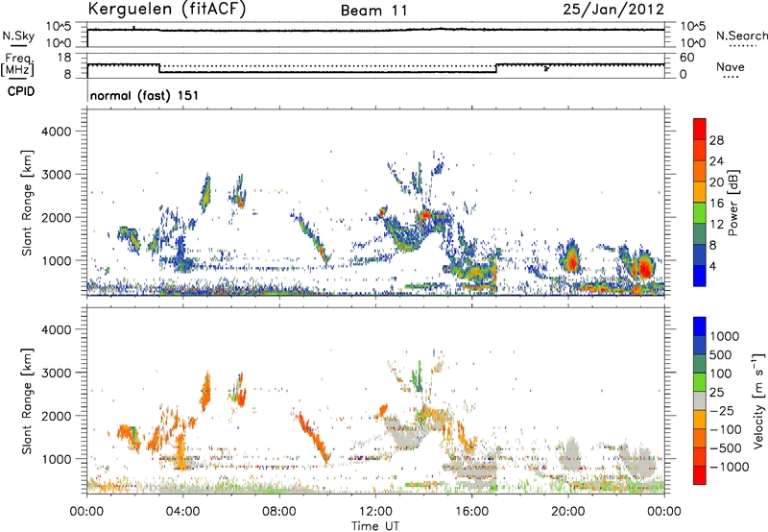Click the 4000 tick of the power panel
Screen dimensions: 768x532
56,132
